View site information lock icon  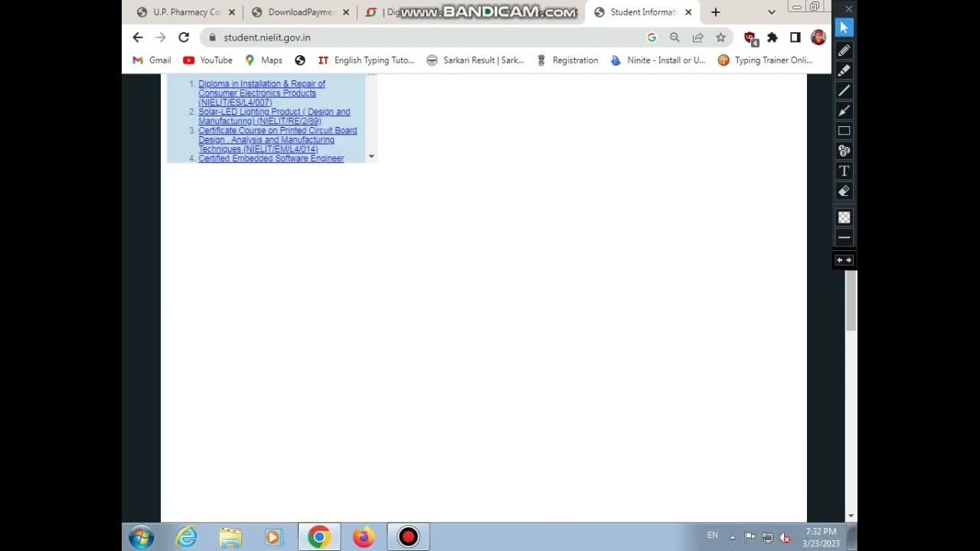tap(212, 37)
